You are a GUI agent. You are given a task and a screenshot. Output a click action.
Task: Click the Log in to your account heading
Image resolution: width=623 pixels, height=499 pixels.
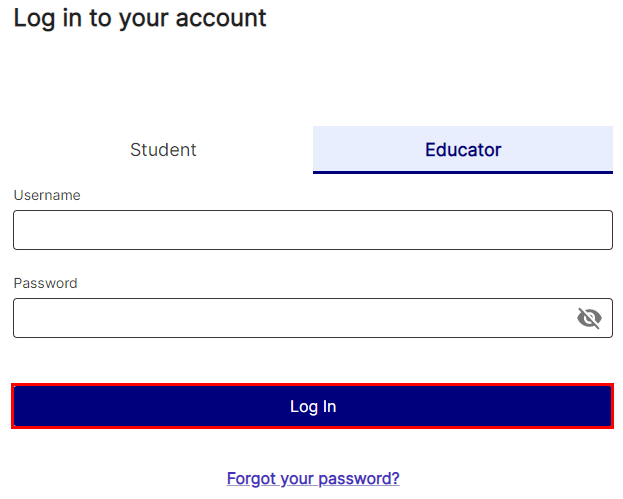[140, 19]
